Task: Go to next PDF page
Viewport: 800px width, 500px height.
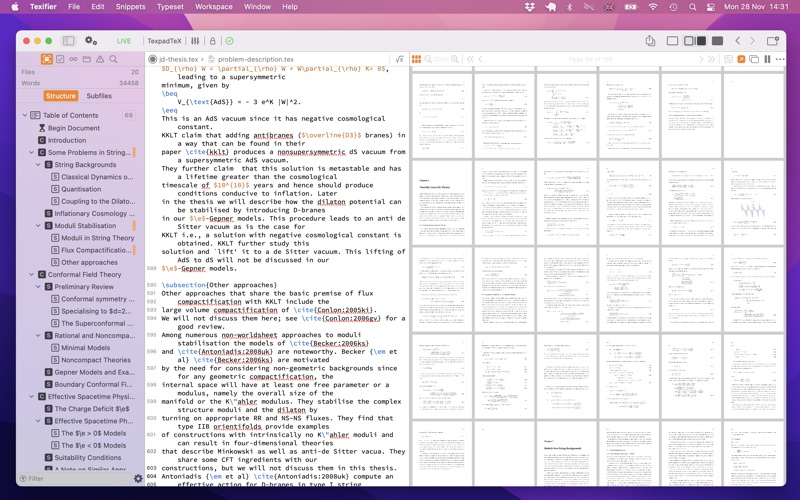Action: click(701, 59)
